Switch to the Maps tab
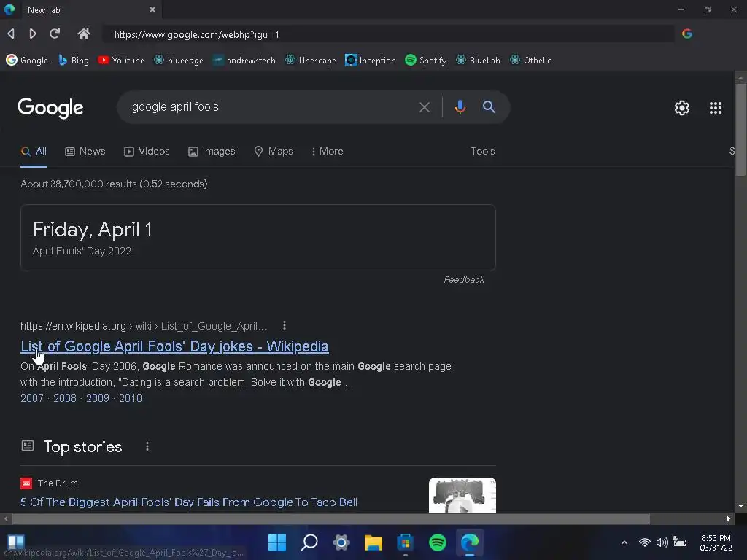Viewport: 747px width, 560px height. pos(274,152)
